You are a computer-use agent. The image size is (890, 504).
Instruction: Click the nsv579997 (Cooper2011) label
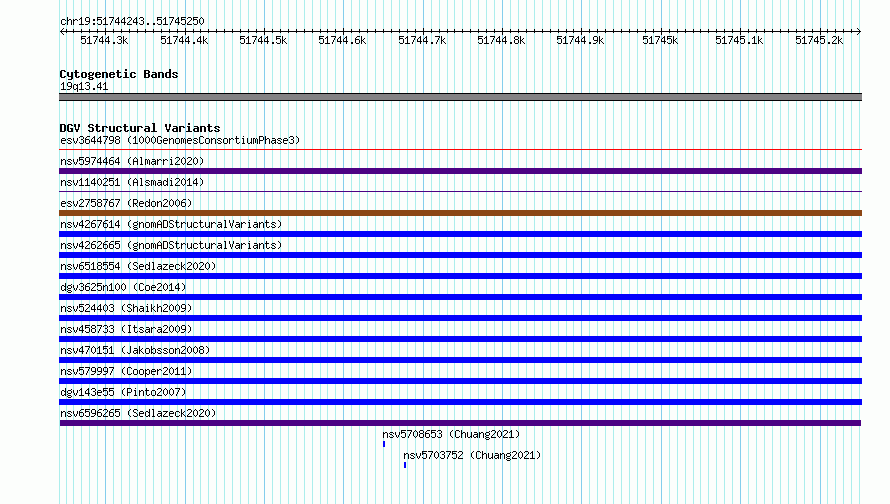coord(126,371)
